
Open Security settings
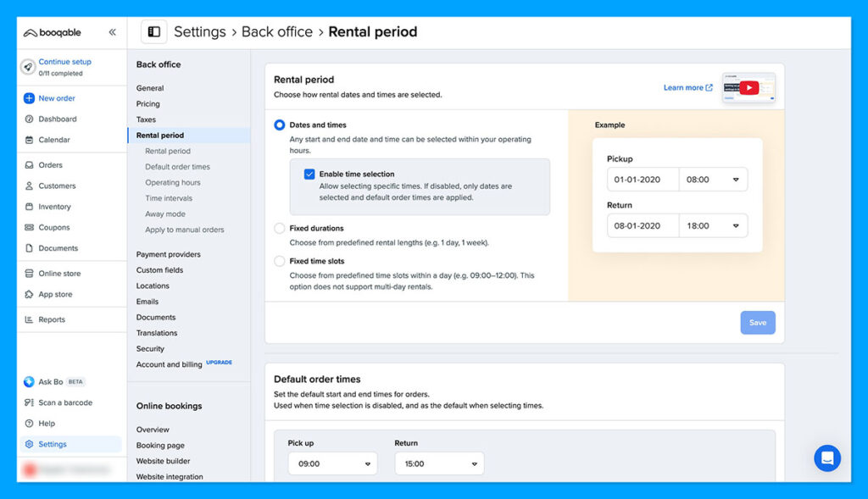point(150,349)
